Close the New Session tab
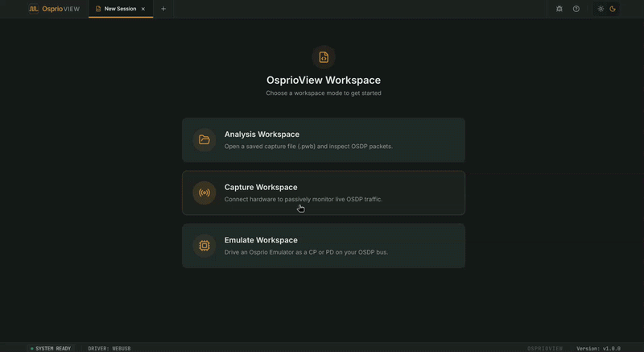Viewport: 644px width, 352px height. click(143, 9)
